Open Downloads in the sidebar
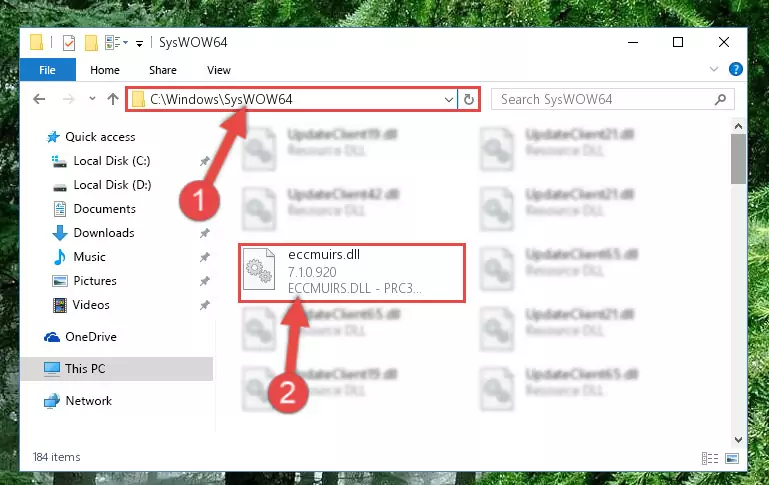 pyautogui.click(x=104, y=233)
